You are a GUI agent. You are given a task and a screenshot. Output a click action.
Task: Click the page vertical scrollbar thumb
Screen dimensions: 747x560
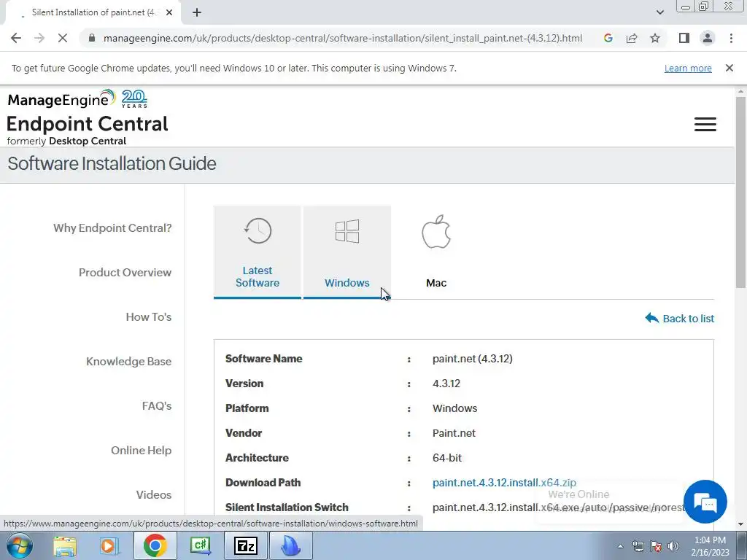pyautogui.click(x=741, y=192)
